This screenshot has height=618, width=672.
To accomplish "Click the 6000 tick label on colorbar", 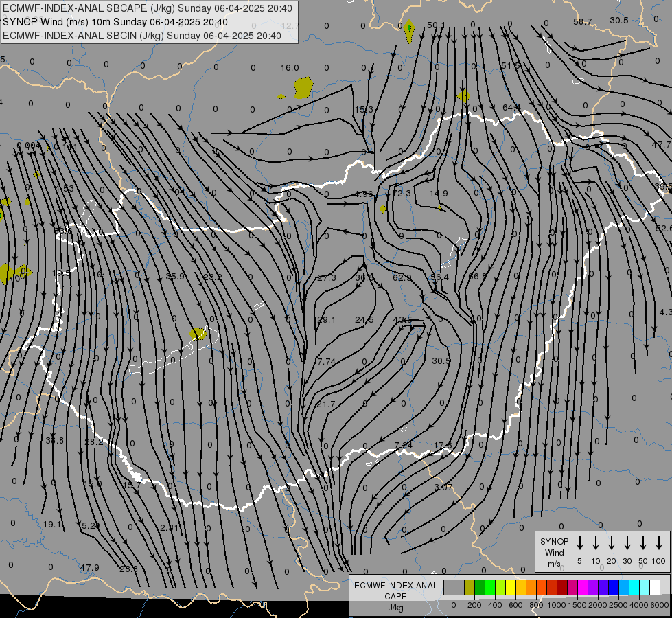I will [660, 605].
